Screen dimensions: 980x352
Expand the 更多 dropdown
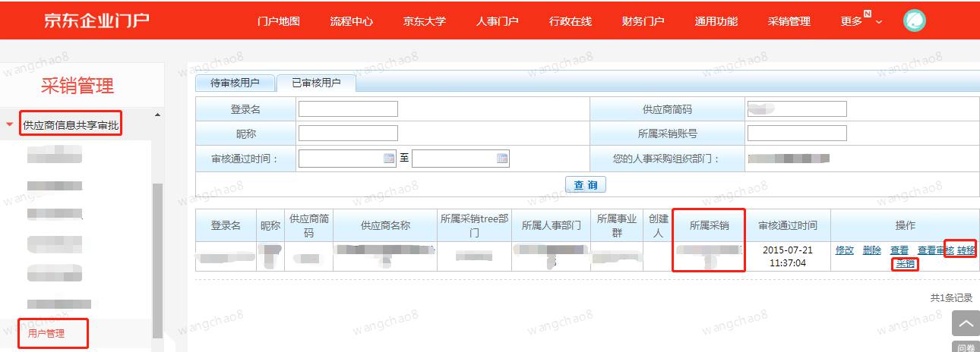coord(861,21)
